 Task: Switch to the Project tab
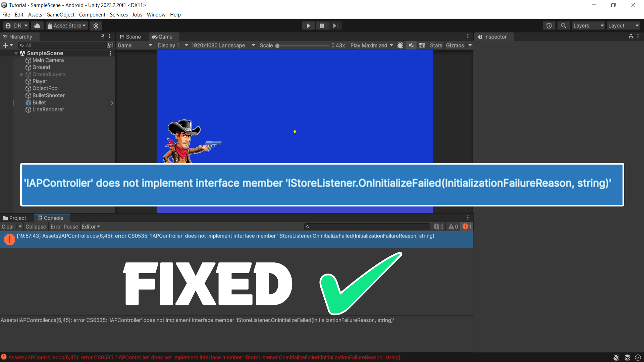tap(14, 218)
